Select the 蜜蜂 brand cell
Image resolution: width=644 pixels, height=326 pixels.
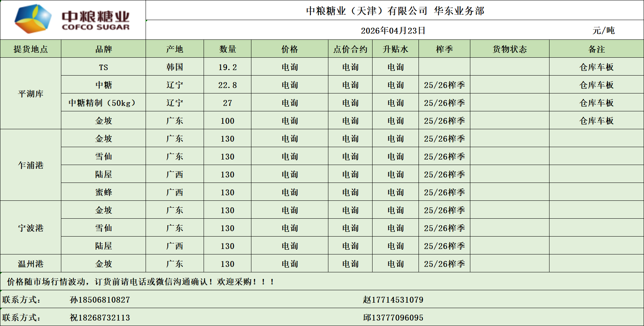(x=104, y=192)
